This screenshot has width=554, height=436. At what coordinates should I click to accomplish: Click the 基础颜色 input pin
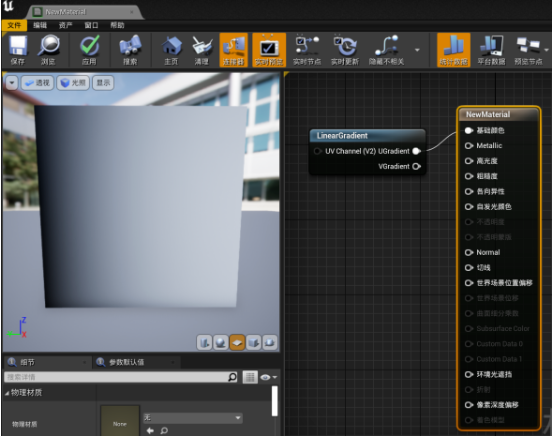468,130
